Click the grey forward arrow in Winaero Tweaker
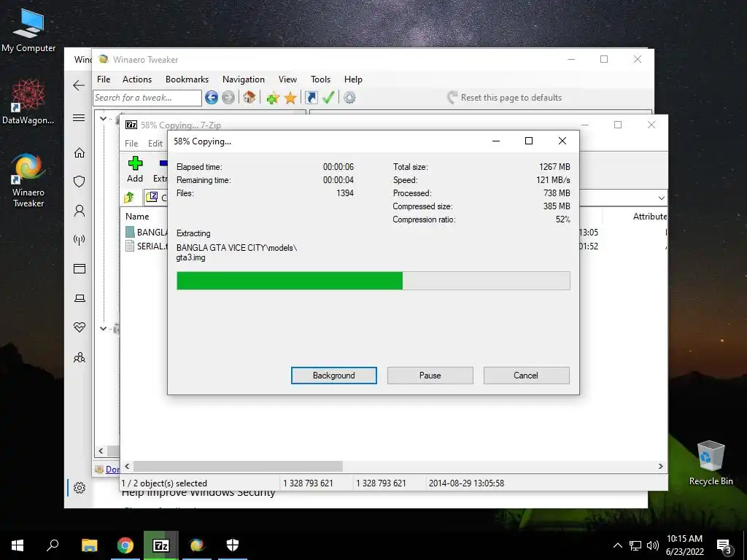 [x=228, y=98]
